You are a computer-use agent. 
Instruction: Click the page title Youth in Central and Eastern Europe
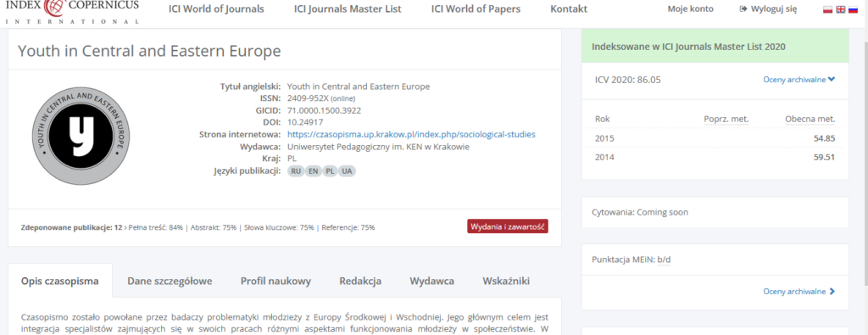[x=149, y=51]
